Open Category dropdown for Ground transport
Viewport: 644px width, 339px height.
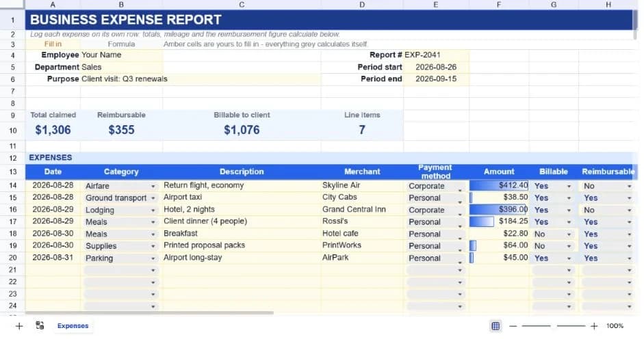[153, 198]
